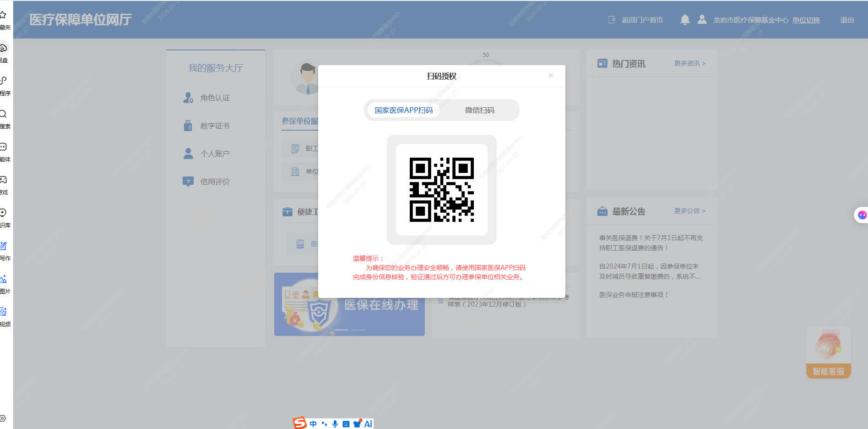
Task: Switch to the 微信扫码 tab
Action: point(479,110)
